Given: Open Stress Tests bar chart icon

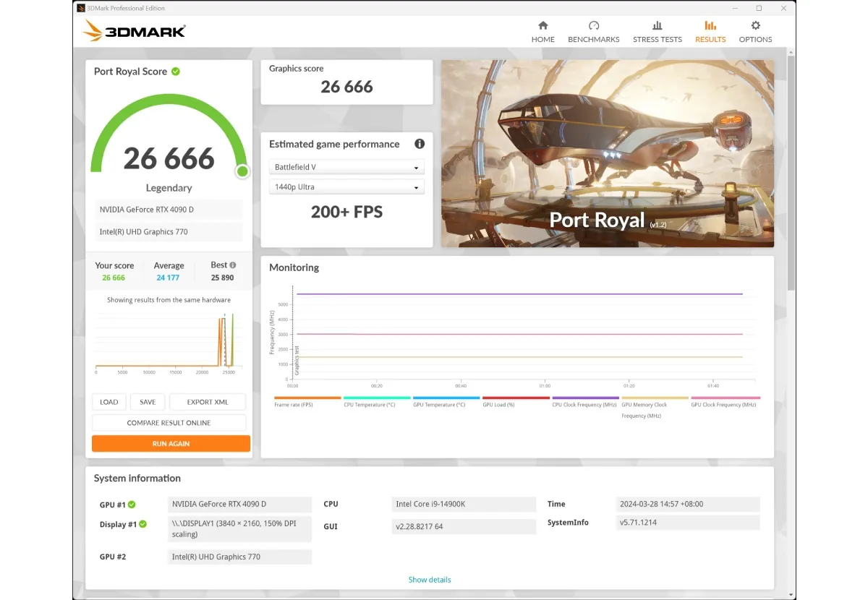Looking at the screenshot, I should point(658,25).
